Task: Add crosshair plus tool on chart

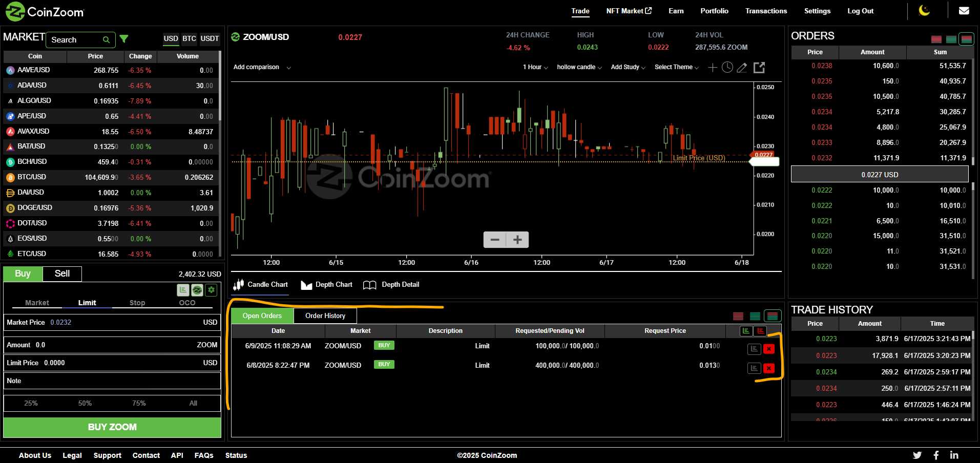Action: pyautogui.click(x=713, y=68)
